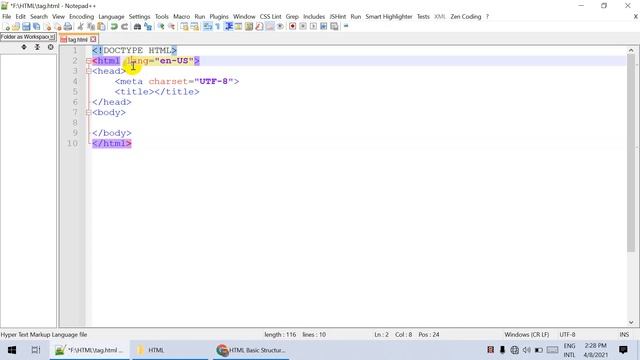Open Function List toolbar icon

point(259,27)
